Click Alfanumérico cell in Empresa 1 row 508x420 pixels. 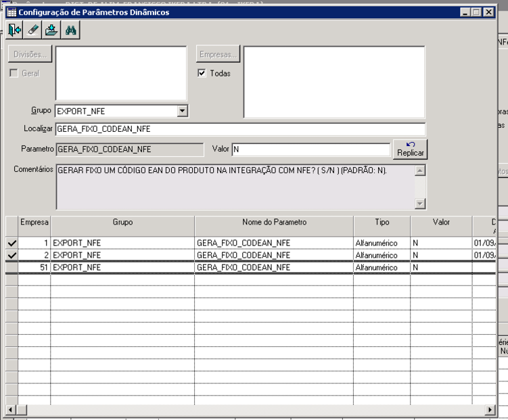coord(382,243)
